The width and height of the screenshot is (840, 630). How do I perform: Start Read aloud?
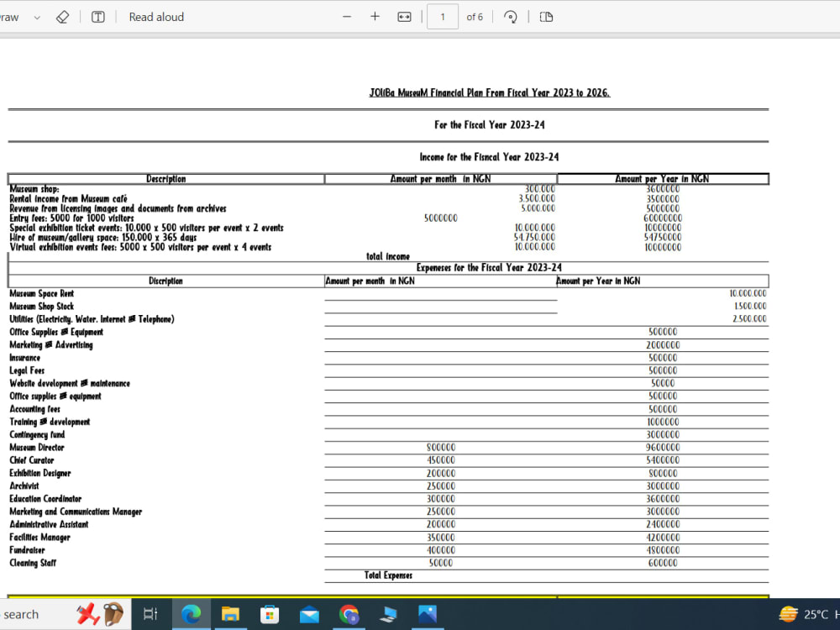coord(156,17)
